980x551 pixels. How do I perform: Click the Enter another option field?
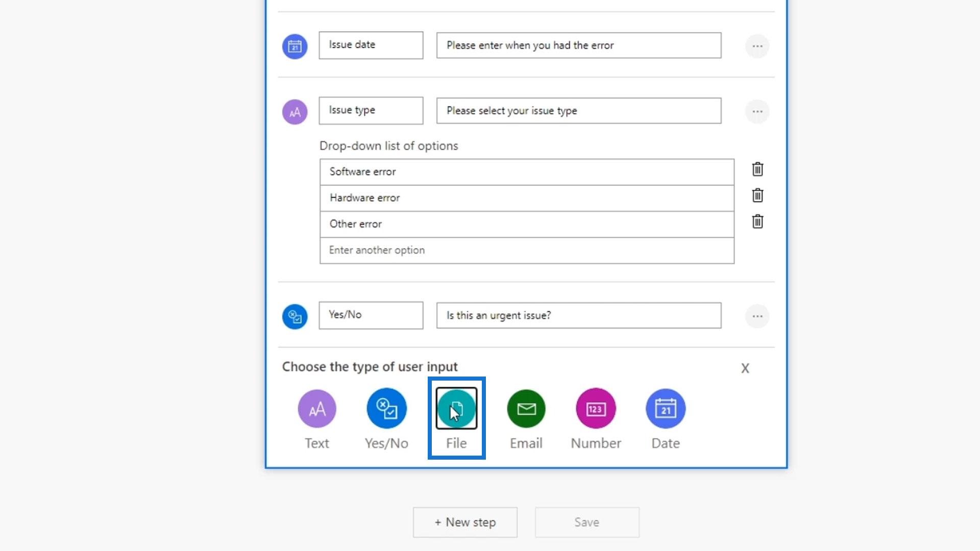[527, 250]
